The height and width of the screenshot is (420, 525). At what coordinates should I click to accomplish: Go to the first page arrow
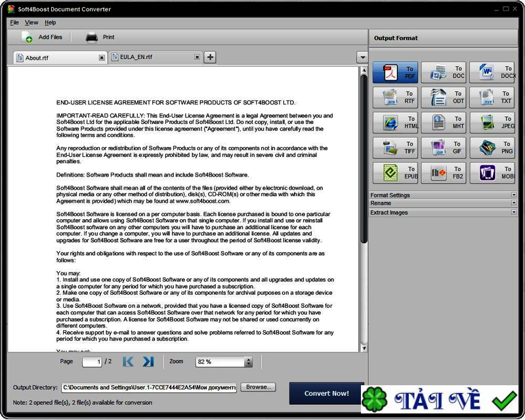coord(128,362)
